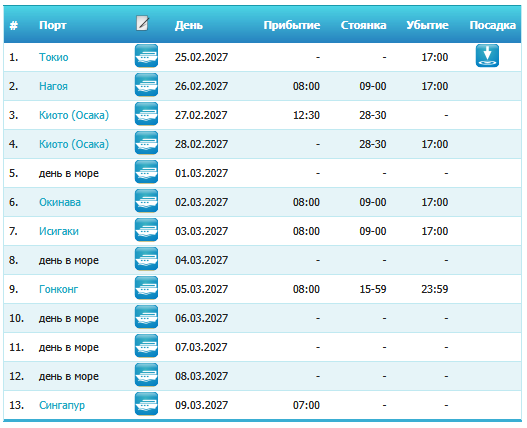Click stay duration 15-59 for Гонконг
527x428 pixels.
pos(373,289)
